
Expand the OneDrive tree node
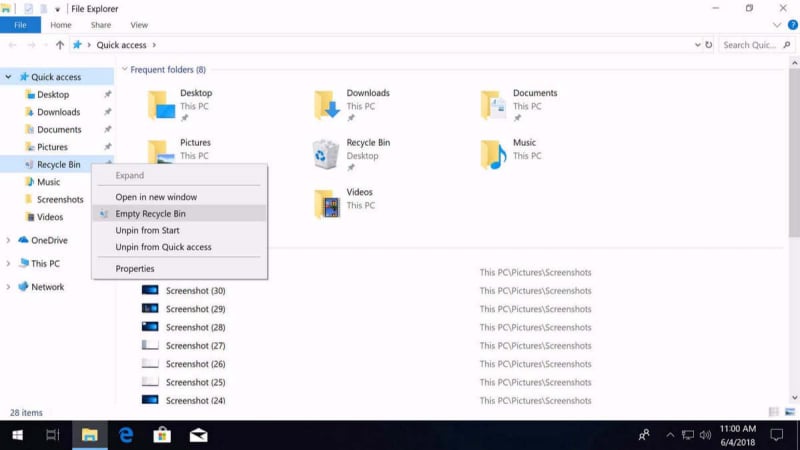[x=9, y=240]
